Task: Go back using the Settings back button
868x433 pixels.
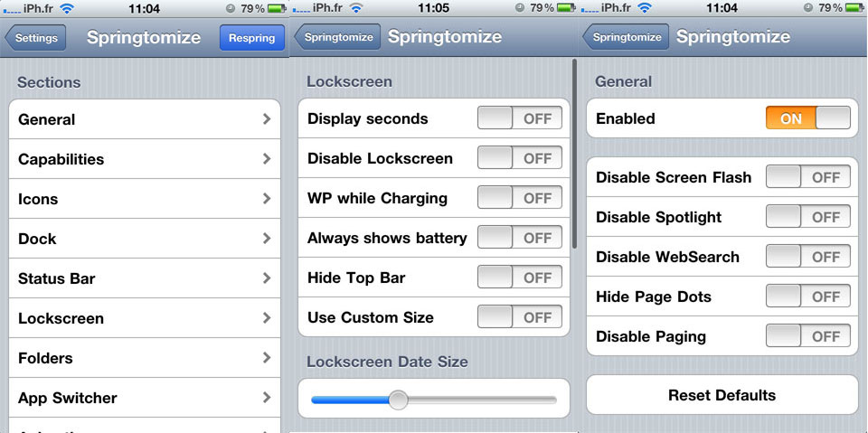Action: (36, 38)
